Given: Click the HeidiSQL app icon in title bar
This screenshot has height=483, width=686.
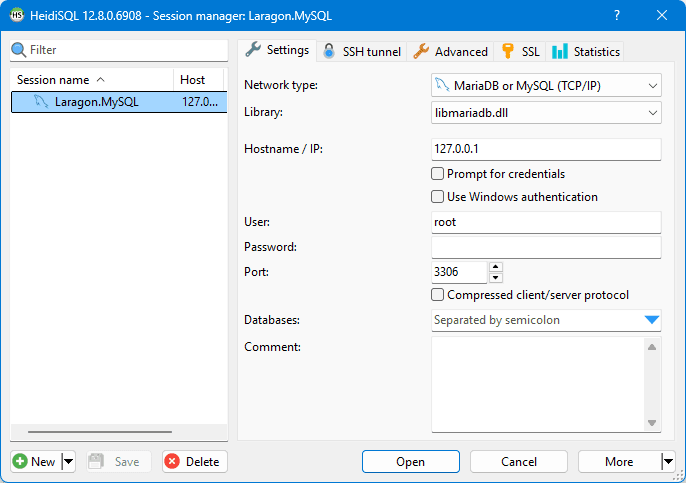Looking at the screenshot, I should tap(17, 15).
